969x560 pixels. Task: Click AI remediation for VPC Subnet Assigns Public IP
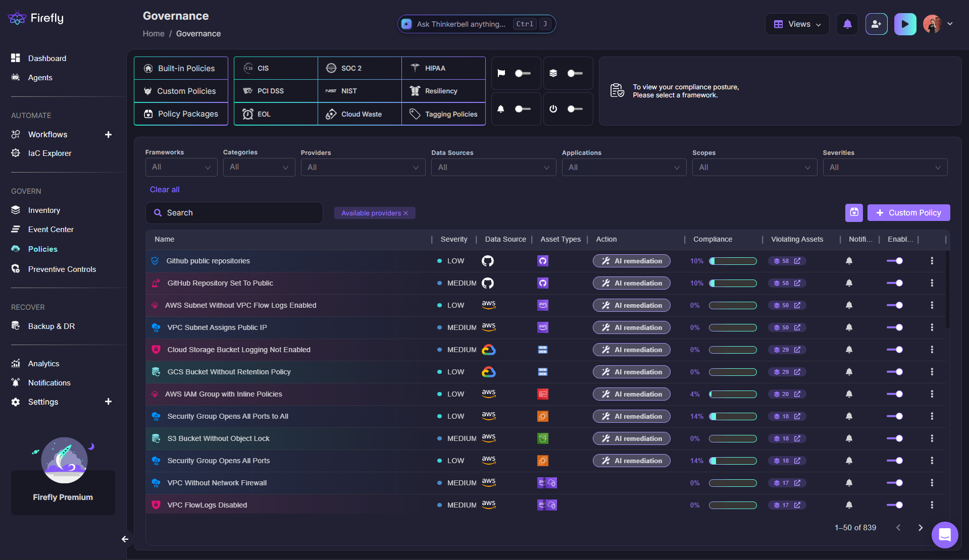coord(631,327)
